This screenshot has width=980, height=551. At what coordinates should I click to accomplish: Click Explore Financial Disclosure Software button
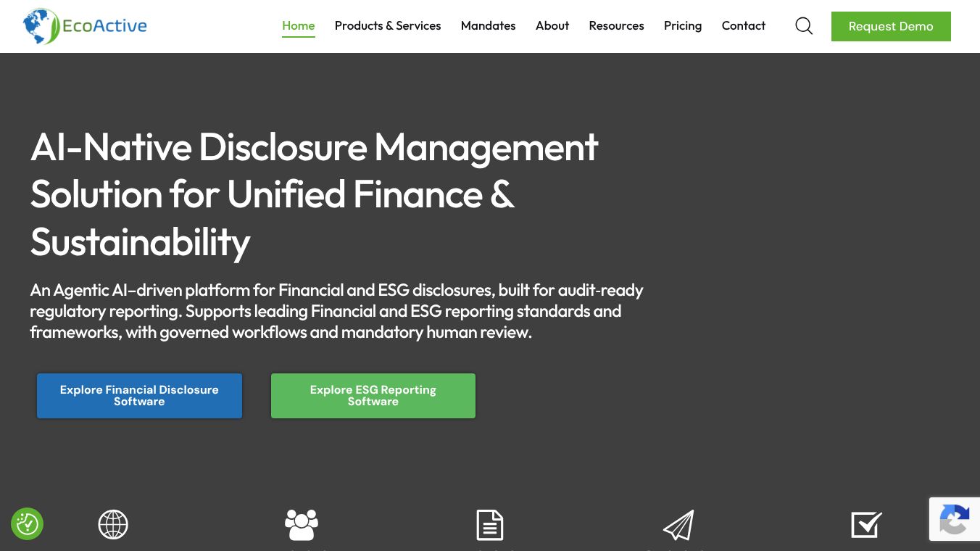coord(139,396)
